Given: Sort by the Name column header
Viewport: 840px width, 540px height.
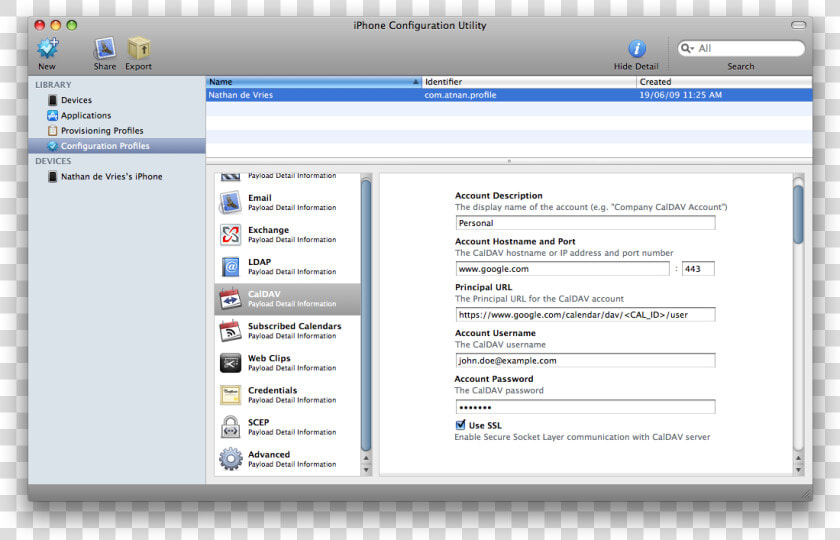Looking at the screenshot, I should pyautogui.click(x=314, y=81).
